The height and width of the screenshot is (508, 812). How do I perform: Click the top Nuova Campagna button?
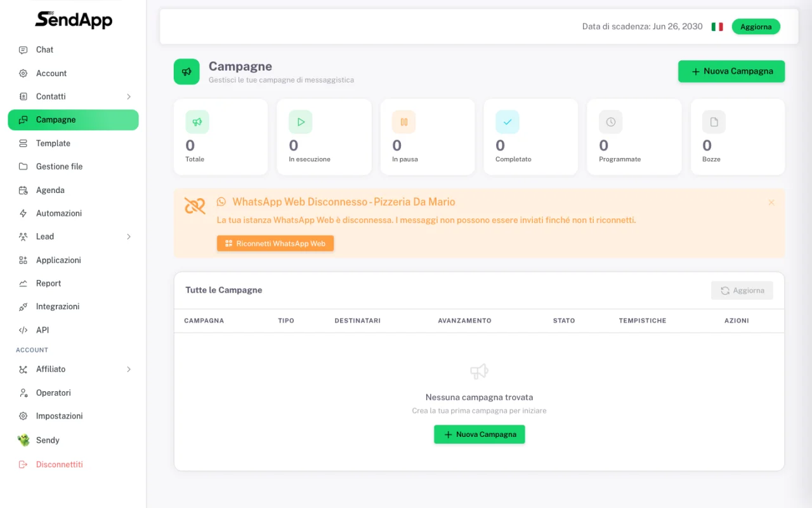[731, 71]
